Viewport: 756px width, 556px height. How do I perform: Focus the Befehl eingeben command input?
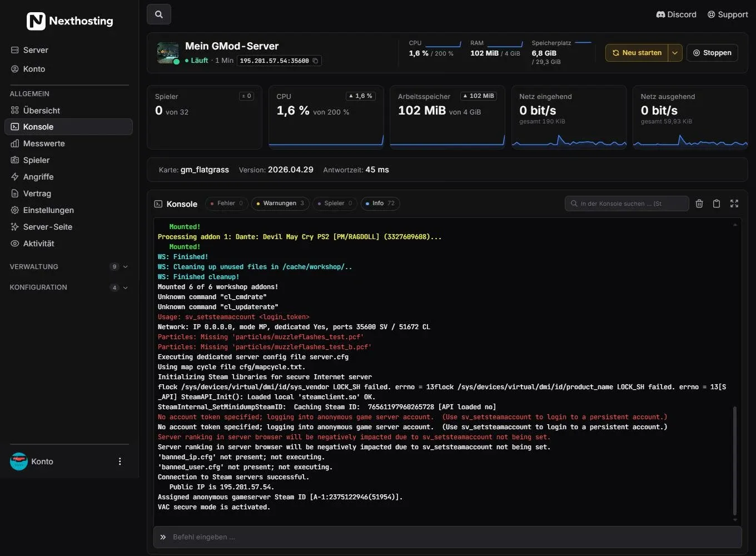point(447,537)
